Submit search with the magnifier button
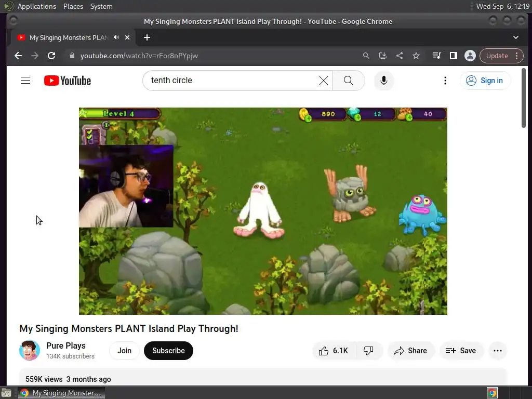 349,81
